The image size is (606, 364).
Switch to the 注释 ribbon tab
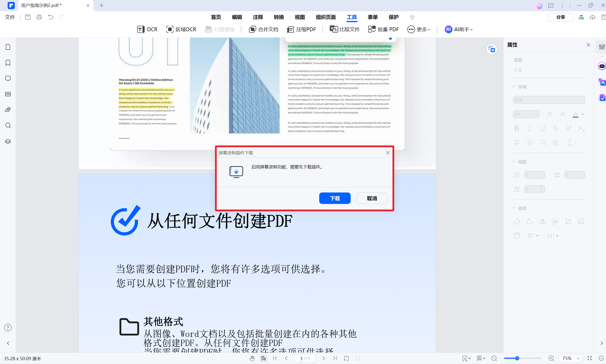258,17
